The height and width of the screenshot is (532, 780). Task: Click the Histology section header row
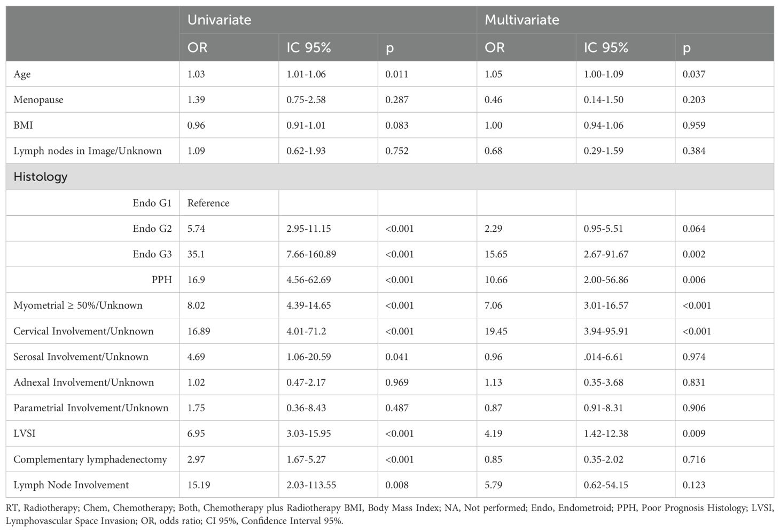coord(41,177)
